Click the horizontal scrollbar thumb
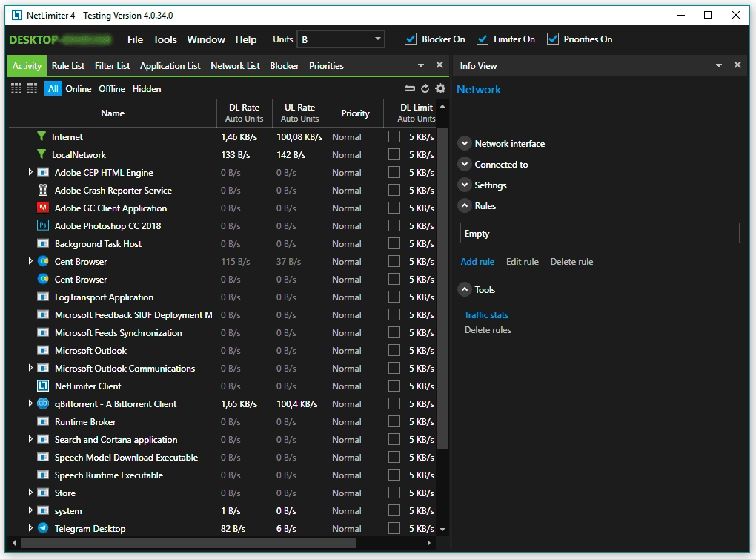 coord(188,543)
